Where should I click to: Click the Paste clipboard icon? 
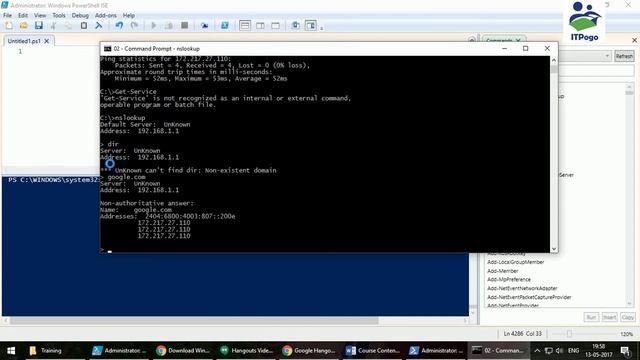(x=84, y=25)
